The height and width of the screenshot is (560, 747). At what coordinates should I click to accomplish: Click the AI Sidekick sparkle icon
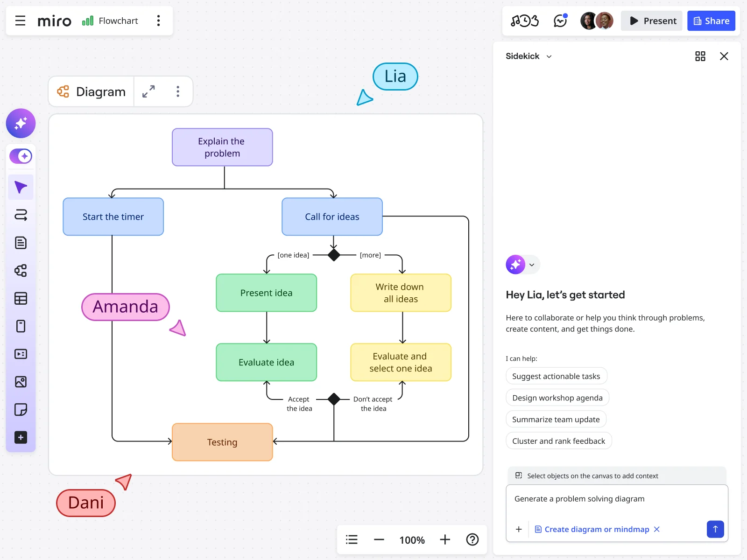tap(21, 123)
